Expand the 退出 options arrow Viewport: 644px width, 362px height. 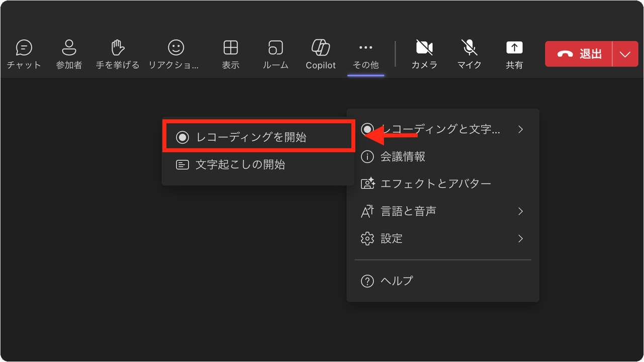tap(625, 54)
